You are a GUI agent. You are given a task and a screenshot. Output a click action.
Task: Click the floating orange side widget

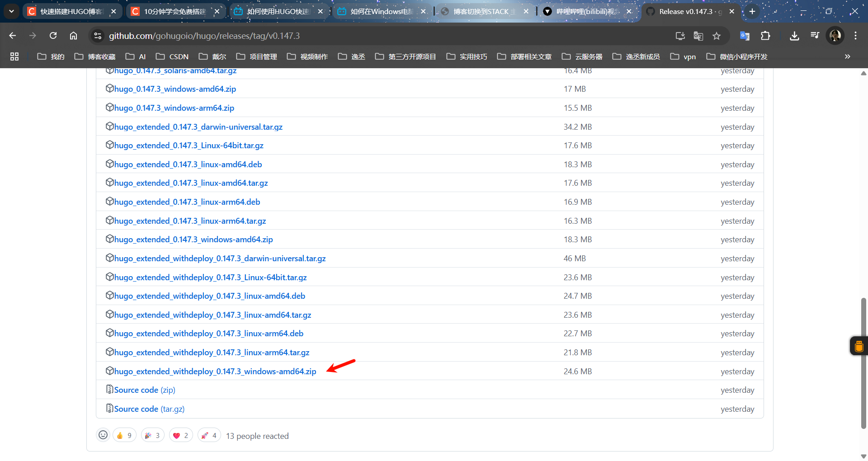click(859, 346)
